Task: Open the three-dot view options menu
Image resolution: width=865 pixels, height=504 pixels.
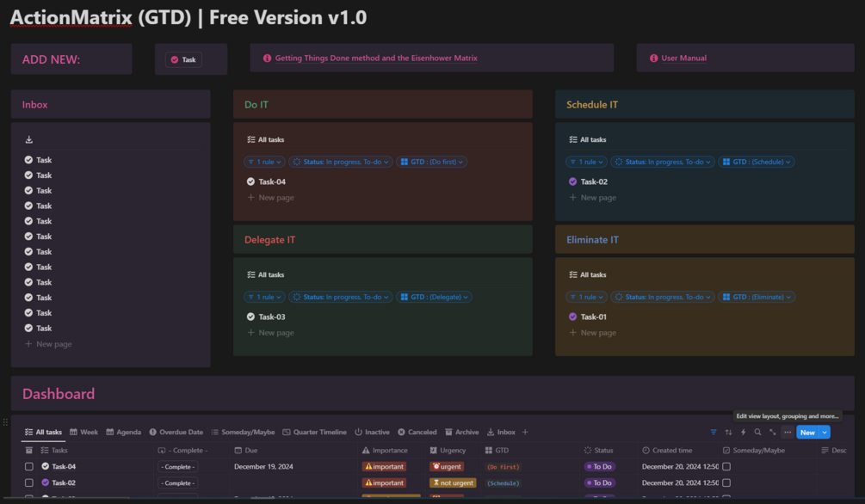Action: point(788,433)
